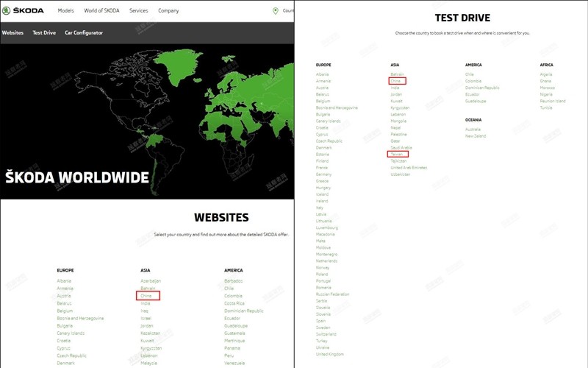
Task: Open the Barbados website link
Action: pos(235,280)
